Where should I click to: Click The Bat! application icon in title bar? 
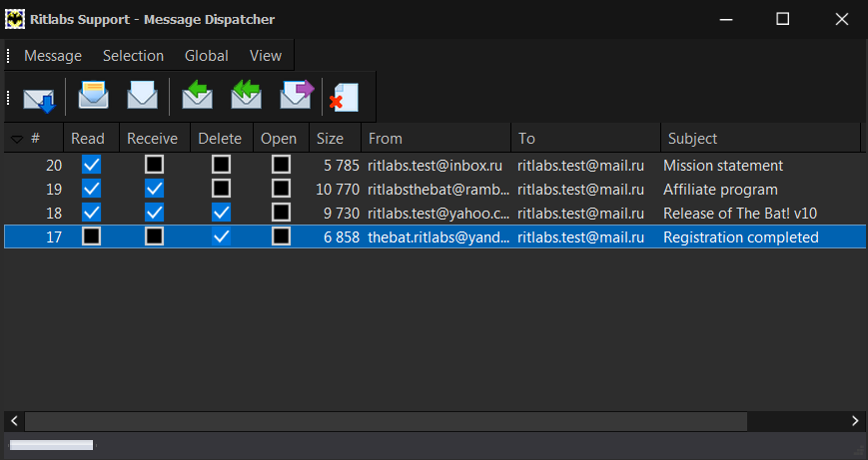[15, 19]
